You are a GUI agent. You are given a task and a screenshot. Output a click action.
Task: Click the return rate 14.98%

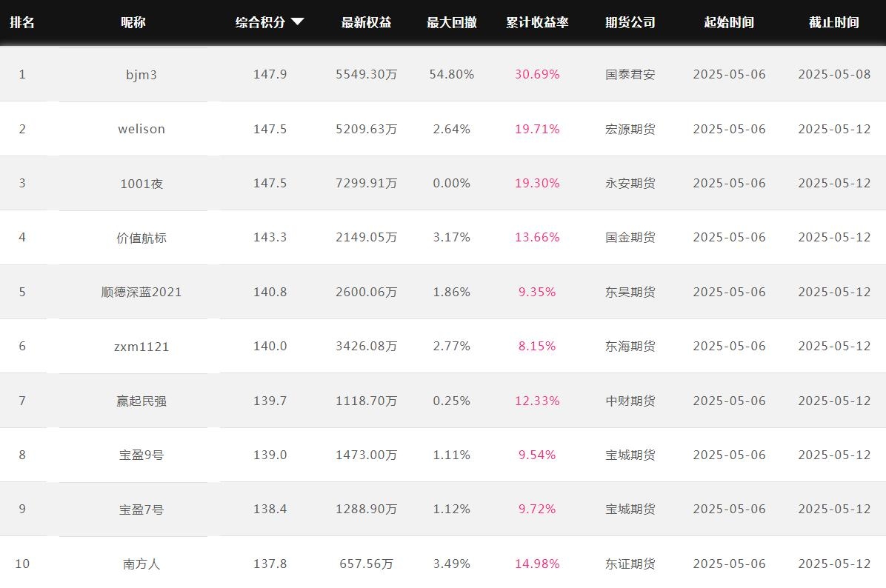point(537,564)
